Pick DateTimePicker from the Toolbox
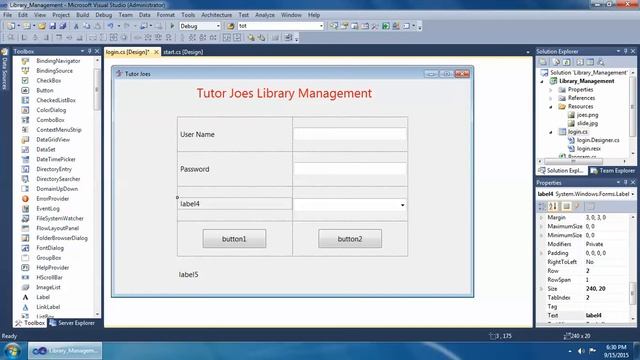Screen dimensions: 640x360 coord(56,159)
